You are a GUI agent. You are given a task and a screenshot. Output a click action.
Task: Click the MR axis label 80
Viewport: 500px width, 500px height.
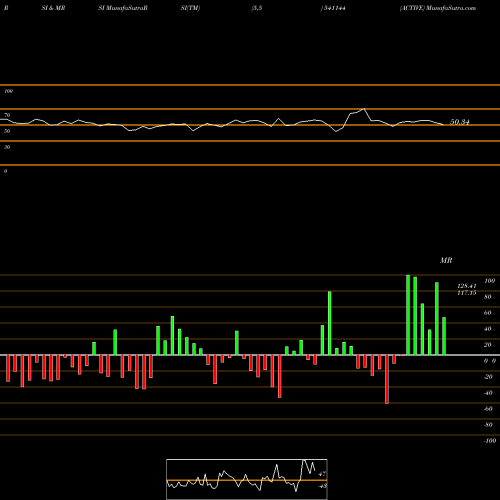click(x=488, y=297)
